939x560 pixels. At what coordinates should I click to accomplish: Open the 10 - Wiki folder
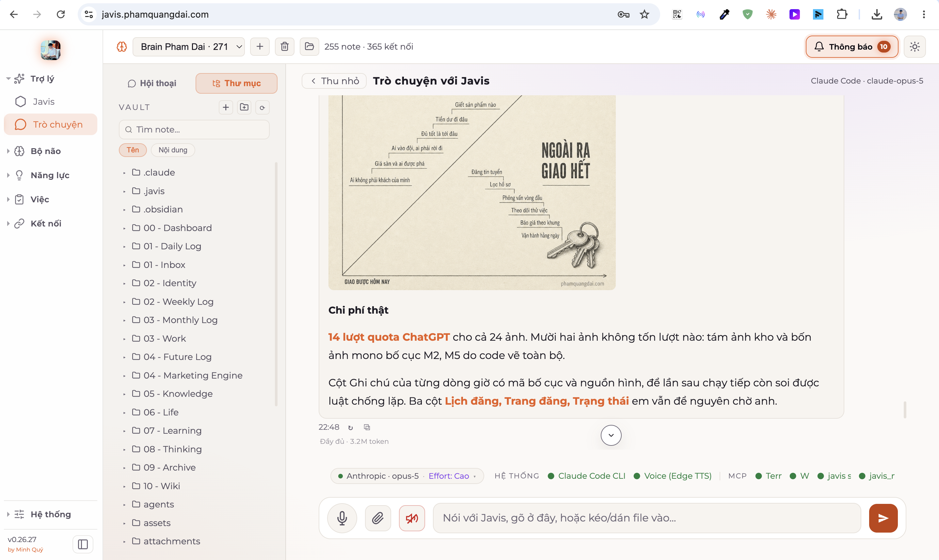pos(162,486)
